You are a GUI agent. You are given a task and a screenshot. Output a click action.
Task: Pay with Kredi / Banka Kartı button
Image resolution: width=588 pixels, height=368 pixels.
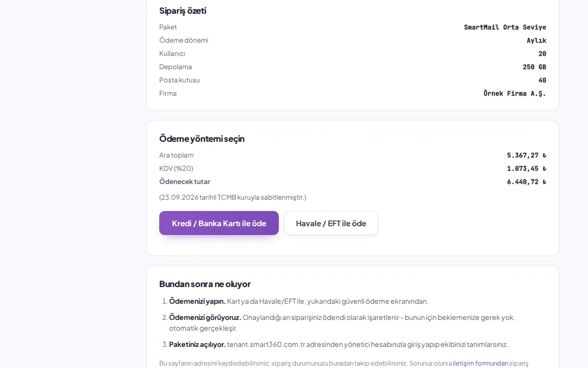tap(219, 223)
